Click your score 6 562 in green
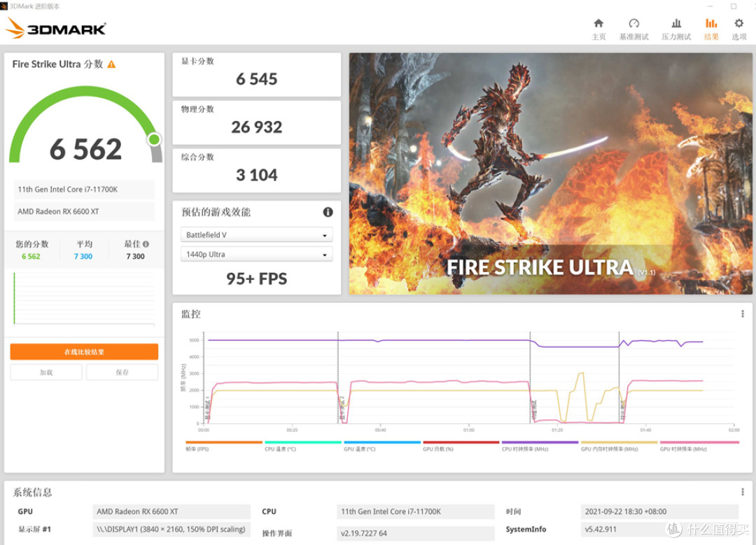The width and height of the screenshot is (756, 545). [31, 256]
